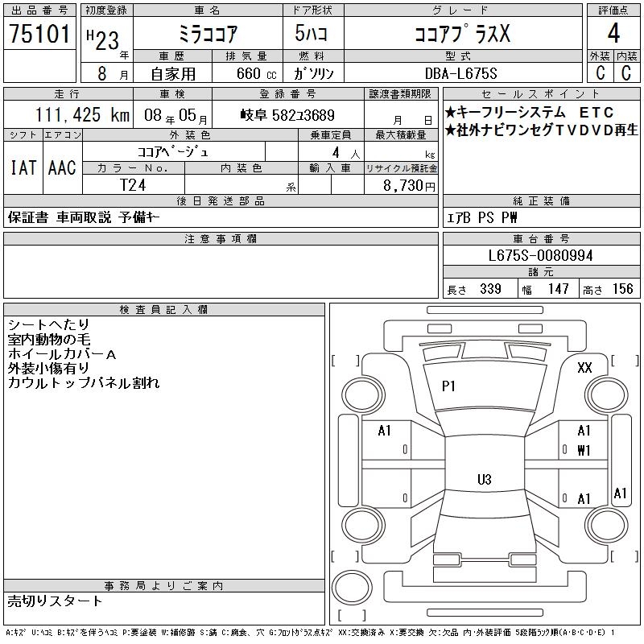Select the 出品番号 header
Screen dimensions: 644x644
coord(39,10)
